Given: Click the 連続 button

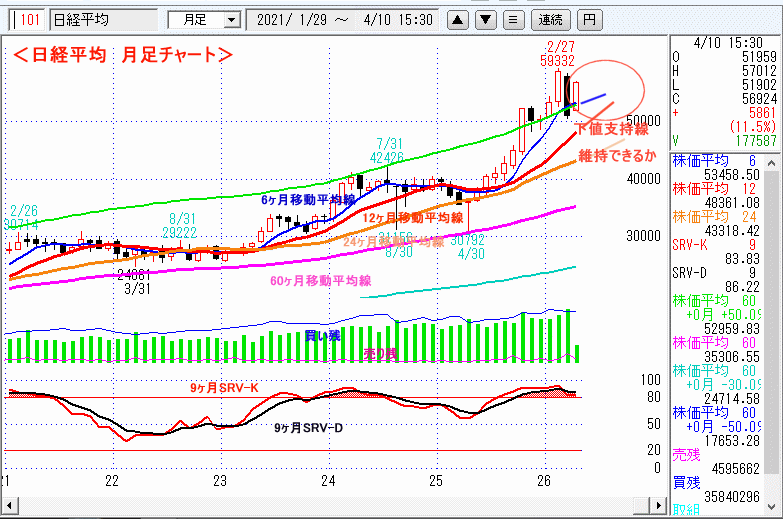Looking at the screenshot, I should tap(550, 20).
